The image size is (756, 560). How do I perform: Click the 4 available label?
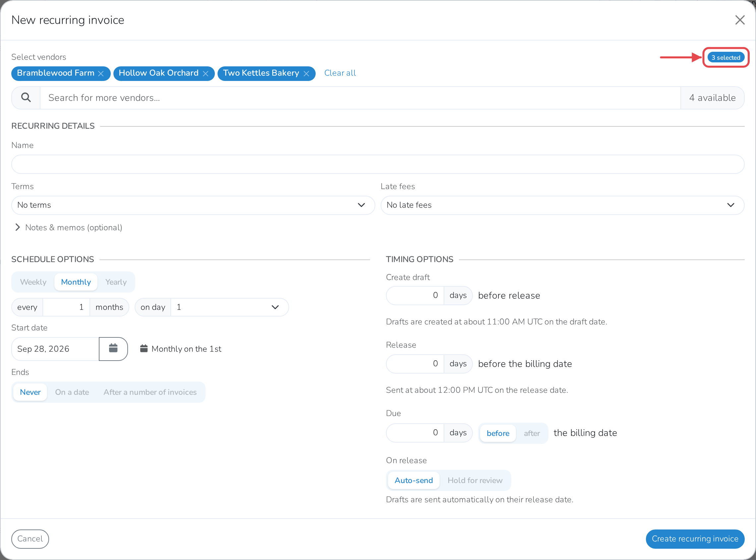(x=712, y=98)
